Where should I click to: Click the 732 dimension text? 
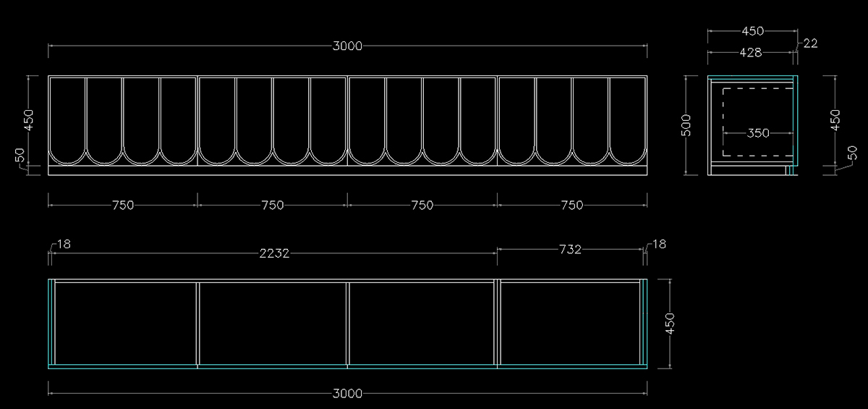[x=571, y=250]
